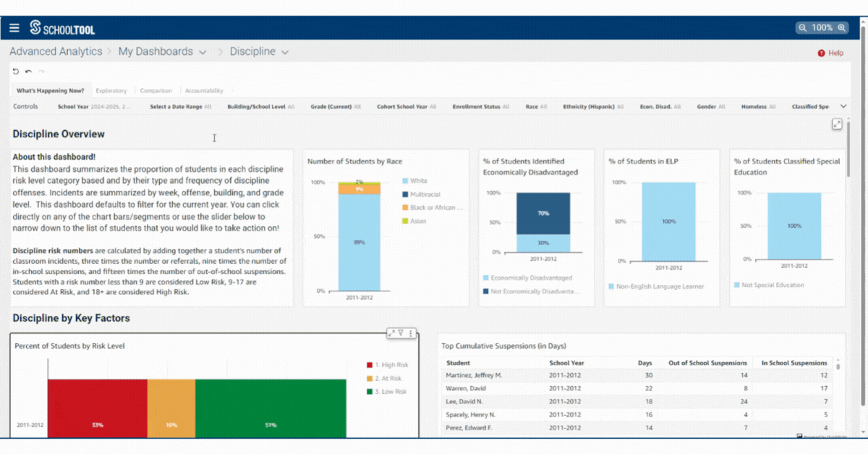Screen dimensions: 868x454
Task: Click the redo arrow icon
Action: coord(41,72)
